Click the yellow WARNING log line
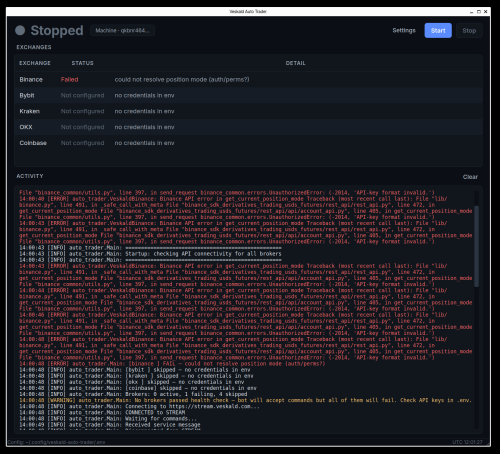Image resolution: width=500 pixels, height=454 pixels. (245, 400)
